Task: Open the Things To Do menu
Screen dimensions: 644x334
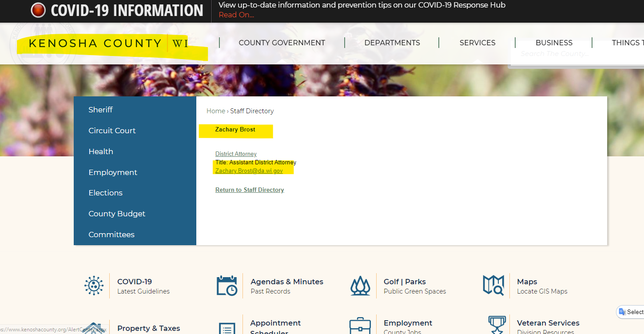Action: (628, 43)
